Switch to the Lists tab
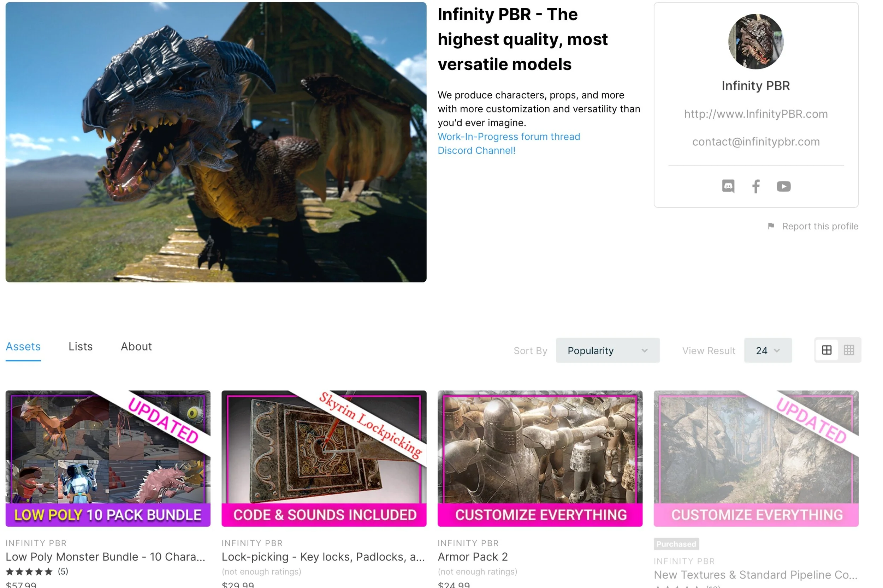Viewport: 883px width, 588px height. 80,346
